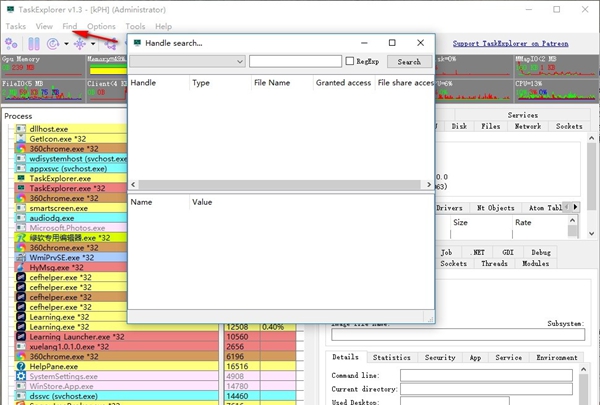Open the Nt Objects tab
Viewport: 600px width, 405px height.
tap(496, 207)
